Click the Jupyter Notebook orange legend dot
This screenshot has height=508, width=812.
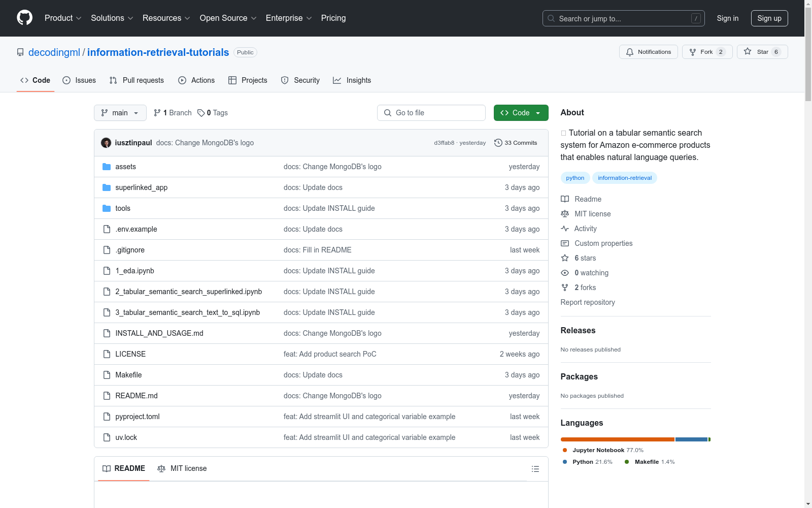tap(565, 450)
